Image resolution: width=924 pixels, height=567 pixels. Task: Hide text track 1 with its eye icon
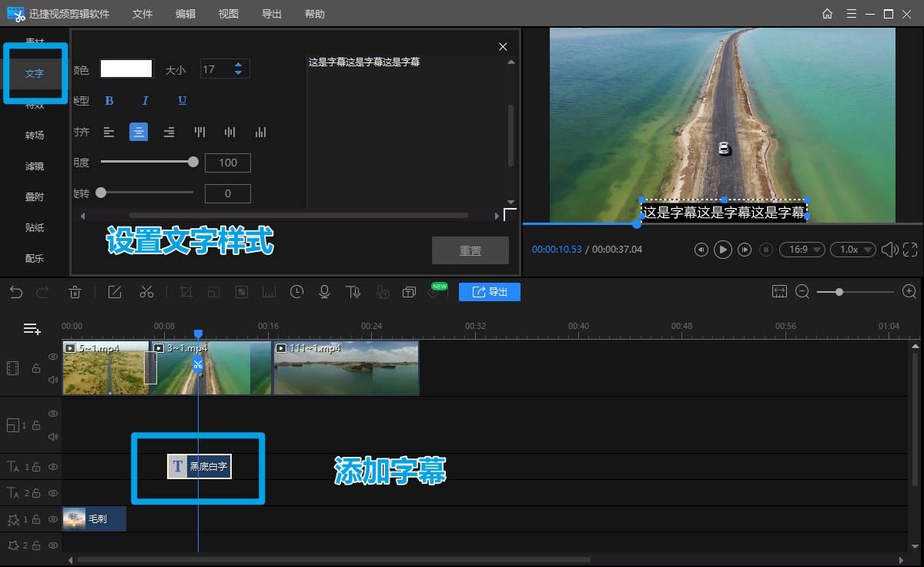click(53, 466)
